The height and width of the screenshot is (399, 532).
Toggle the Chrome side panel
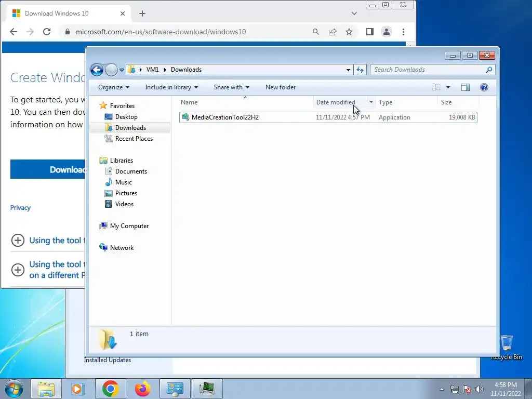(x=370, y=32)
